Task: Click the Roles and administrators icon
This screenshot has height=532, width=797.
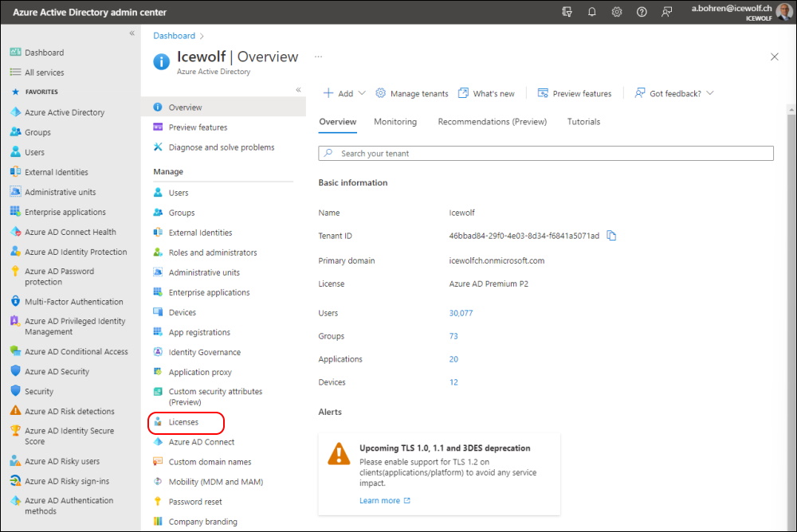Action: (x=158, y=252)
